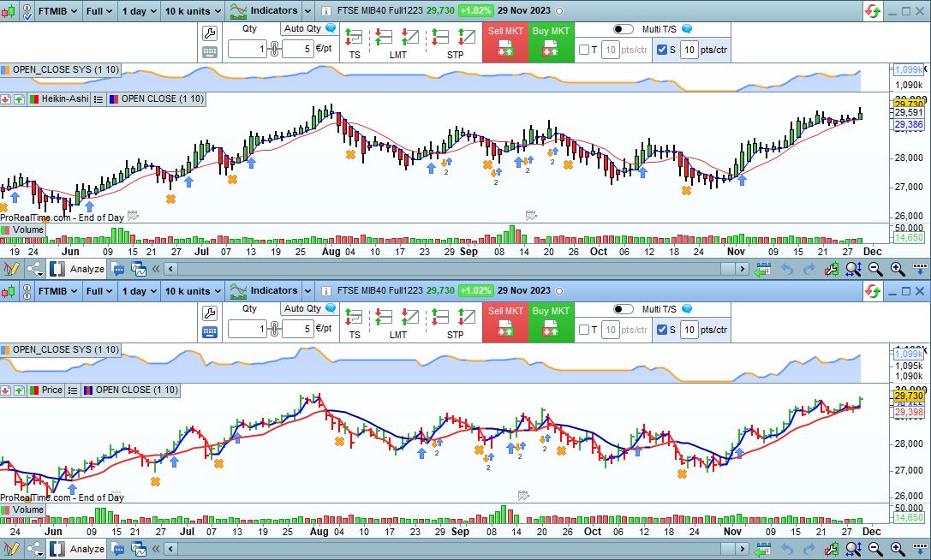Toggle the Multi T/S switch in top chart

coord(623,29)
